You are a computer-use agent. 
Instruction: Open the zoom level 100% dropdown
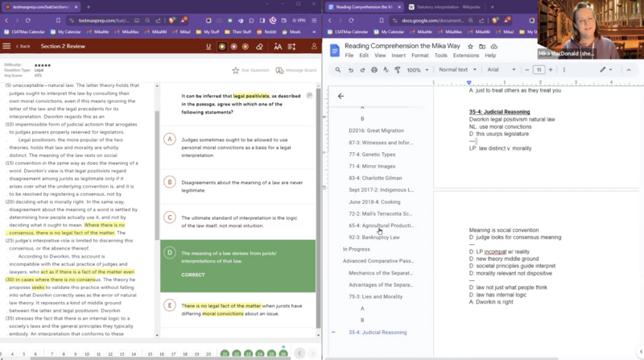[x=417, y=70]
